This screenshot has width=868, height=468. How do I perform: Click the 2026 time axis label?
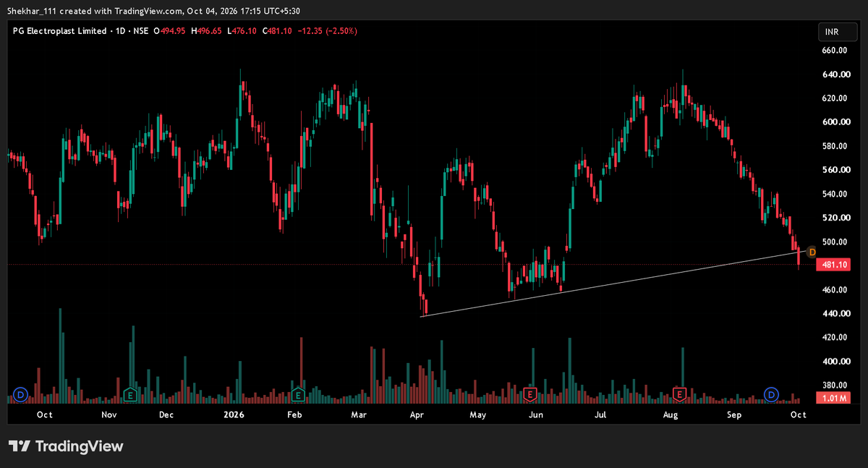pyautogui.click(x=234, y=415)
